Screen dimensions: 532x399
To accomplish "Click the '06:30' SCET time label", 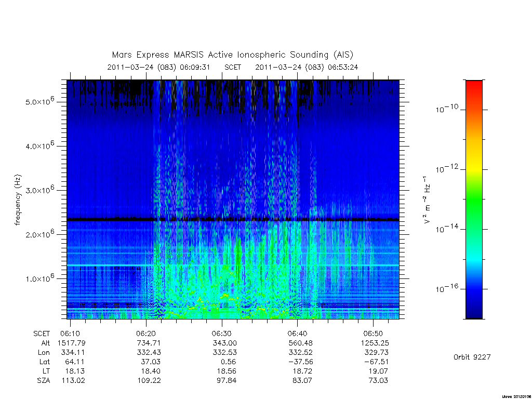I will [x=221, y=334].
